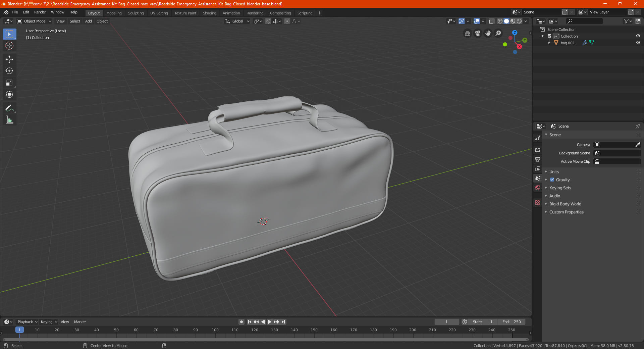This screenshot has height=349, width=644.
Task: Click the End frame field
Action: (x=511, y=322)
